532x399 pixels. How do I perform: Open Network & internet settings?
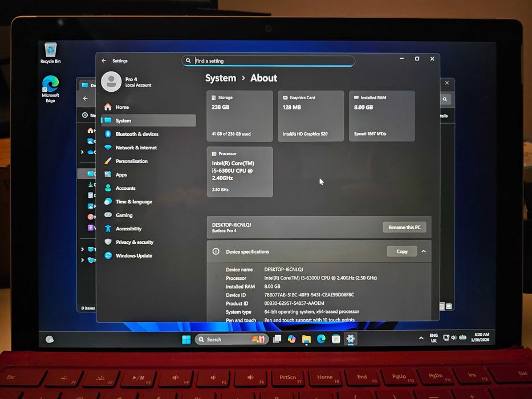149,148
